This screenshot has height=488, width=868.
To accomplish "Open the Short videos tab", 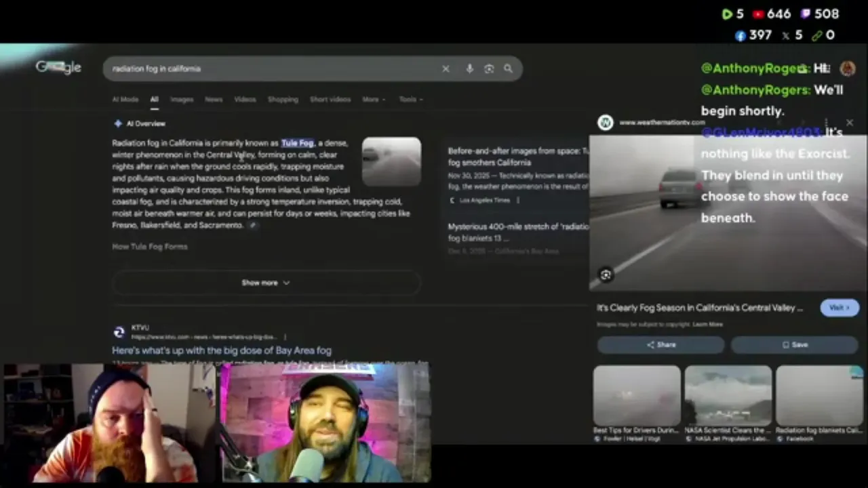I will pyautogui.click(x=330, y=99).
